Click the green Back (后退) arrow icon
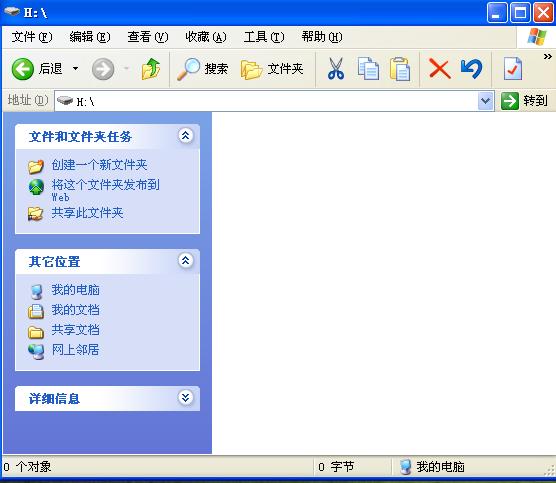This screenshot has width=556, height=483. (23, 69)
